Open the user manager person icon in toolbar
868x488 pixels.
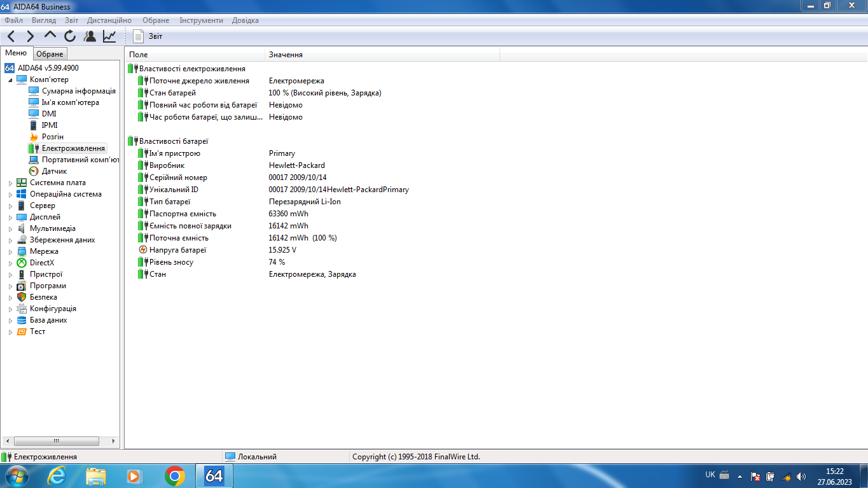coord(90,36)
